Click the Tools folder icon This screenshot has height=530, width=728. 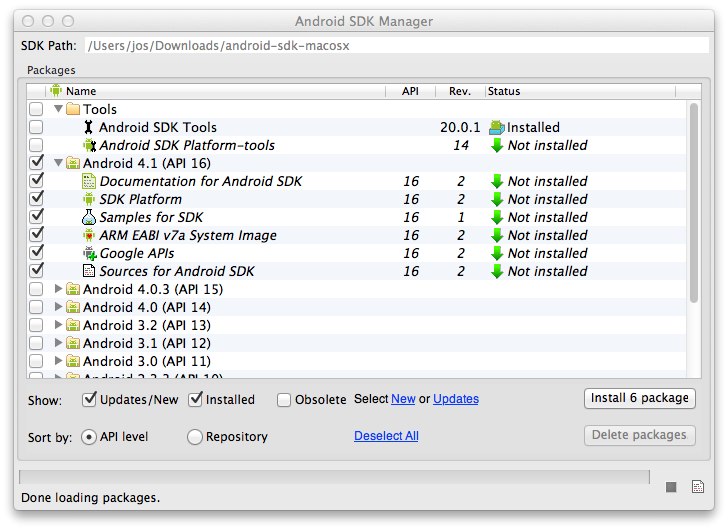(x=73, y=109)
